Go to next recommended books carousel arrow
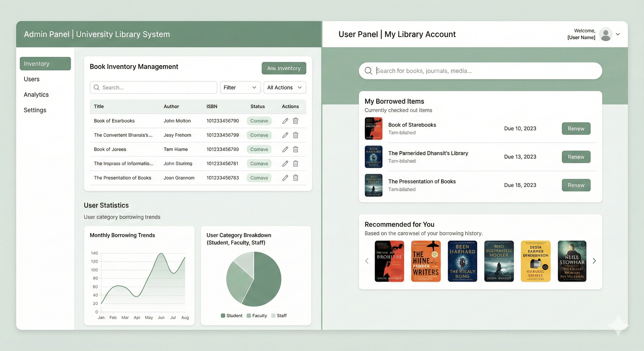 (x=594, y=261)
